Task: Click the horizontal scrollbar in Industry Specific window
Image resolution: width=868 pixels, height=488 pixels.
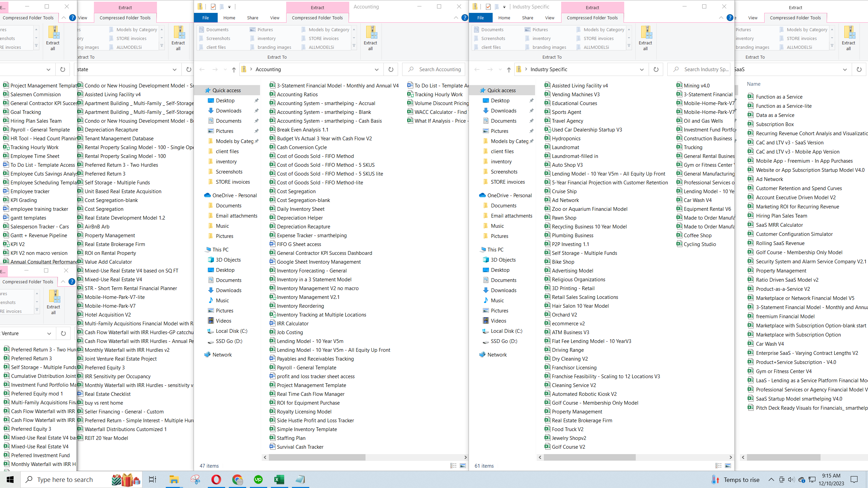Action: tap(590, 457)
